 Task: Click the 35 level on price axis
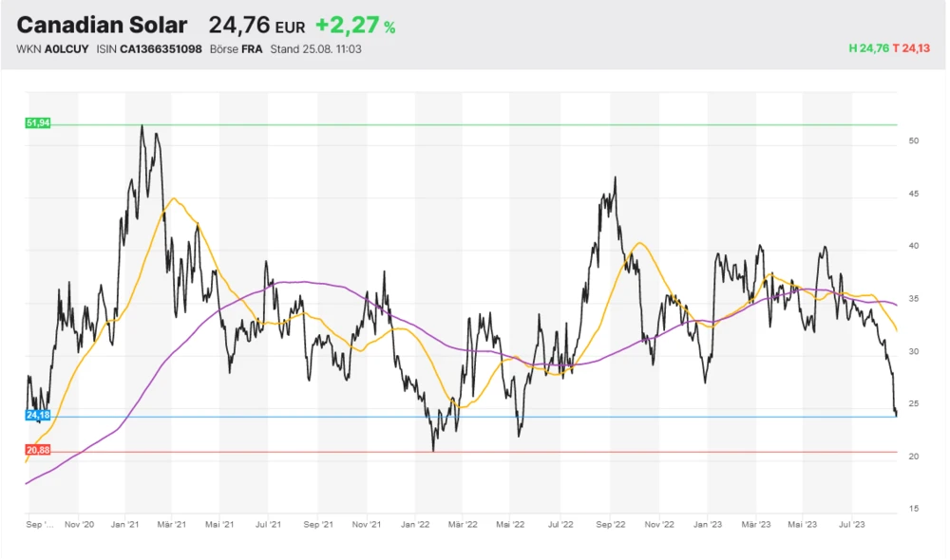click(913, 299)
